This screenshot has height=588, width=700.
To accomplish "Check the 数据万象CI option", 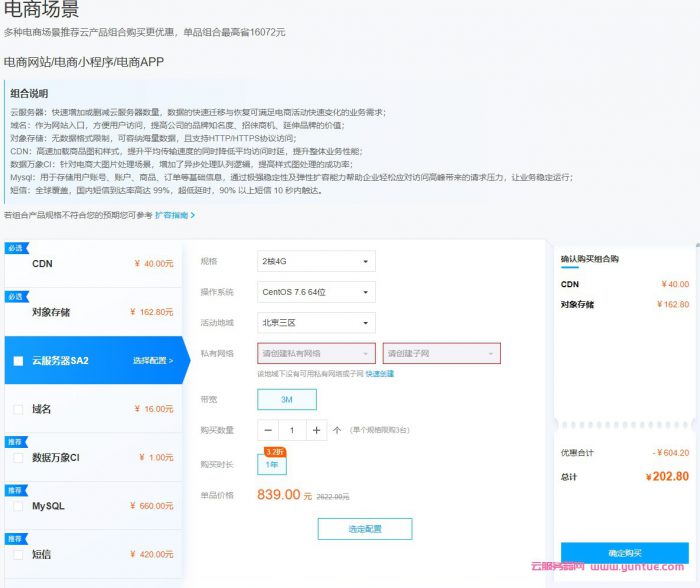I will [18, 457].
